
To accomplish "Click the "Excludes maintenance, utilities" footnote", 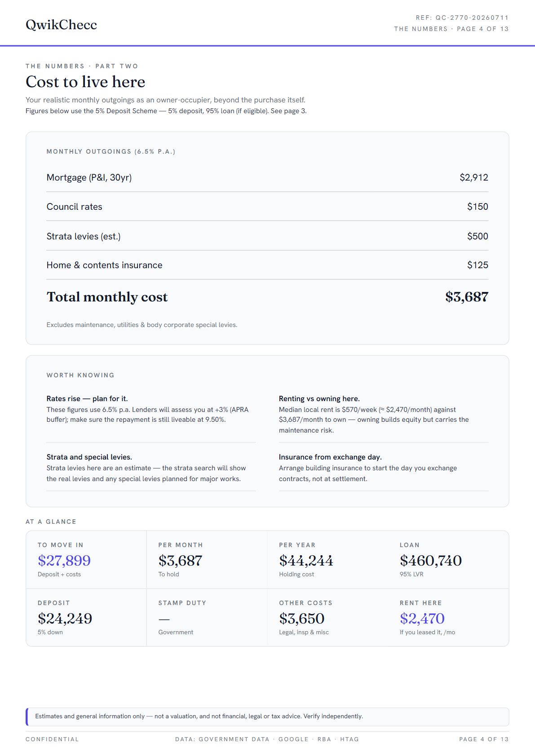I will 142,325.
